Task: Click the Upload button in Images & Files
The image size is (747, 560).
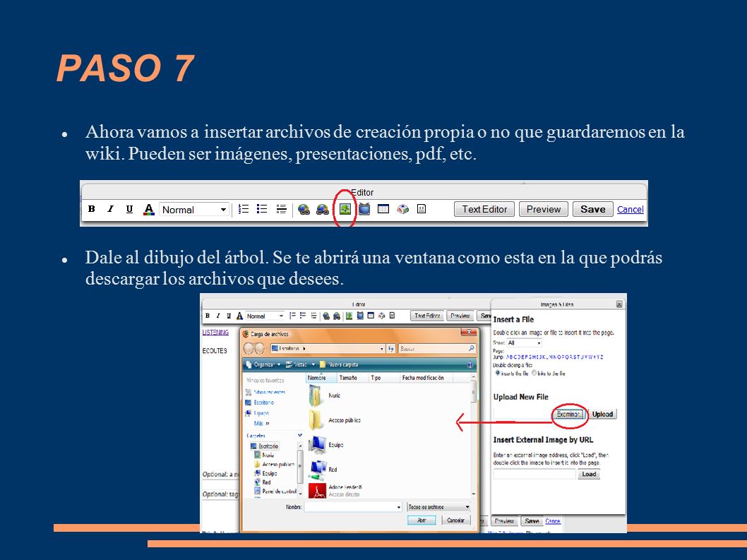Action: coord(602,414)
